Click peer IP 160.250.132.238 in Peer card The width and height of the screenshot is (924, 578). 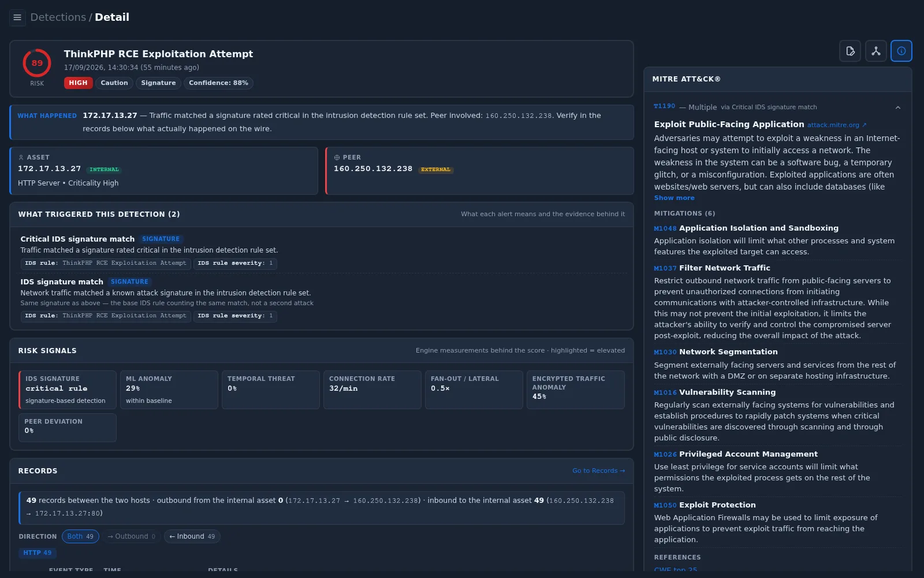tap(373, 169)
